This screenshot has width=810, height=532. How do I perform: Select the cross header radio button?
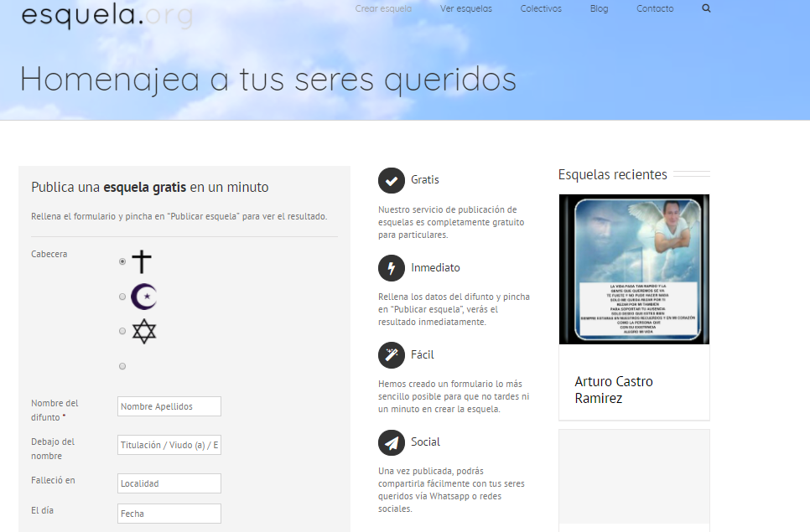pos(122,262)
